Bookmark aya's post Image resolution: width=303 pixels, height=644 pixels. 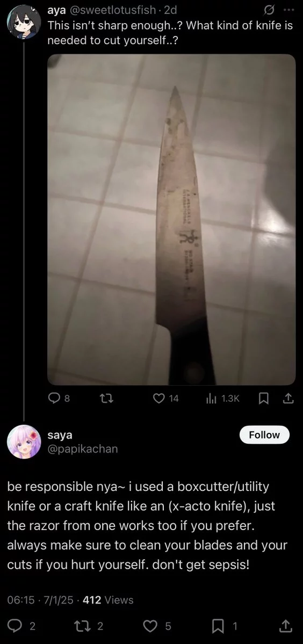click(x=264, y=398)
